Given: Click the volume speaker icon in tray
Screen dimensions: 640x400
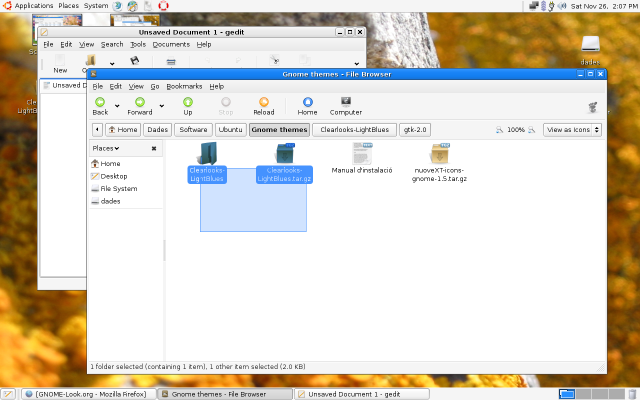Looking at the screenshot, I should tap(562, 6).
